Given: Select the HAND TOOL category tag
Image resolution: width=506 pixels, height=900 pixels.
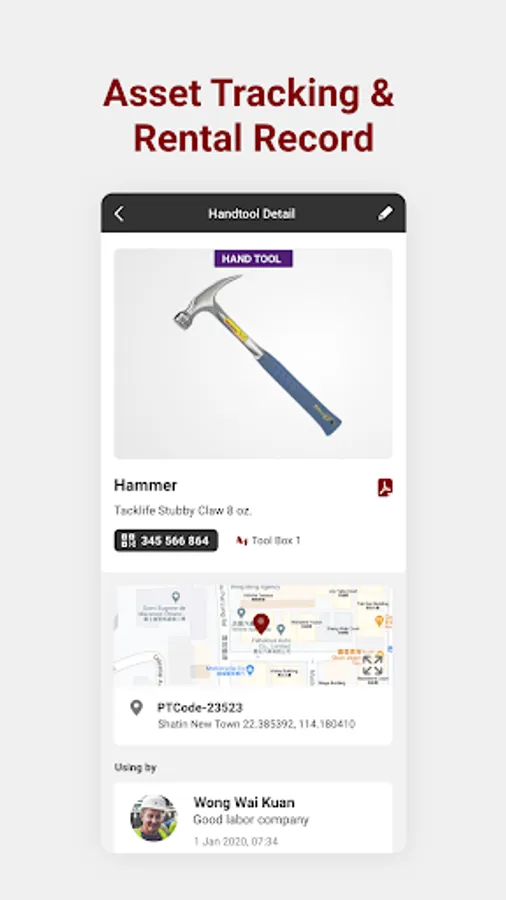Looking at the screenshot, I should coord(254,259).
